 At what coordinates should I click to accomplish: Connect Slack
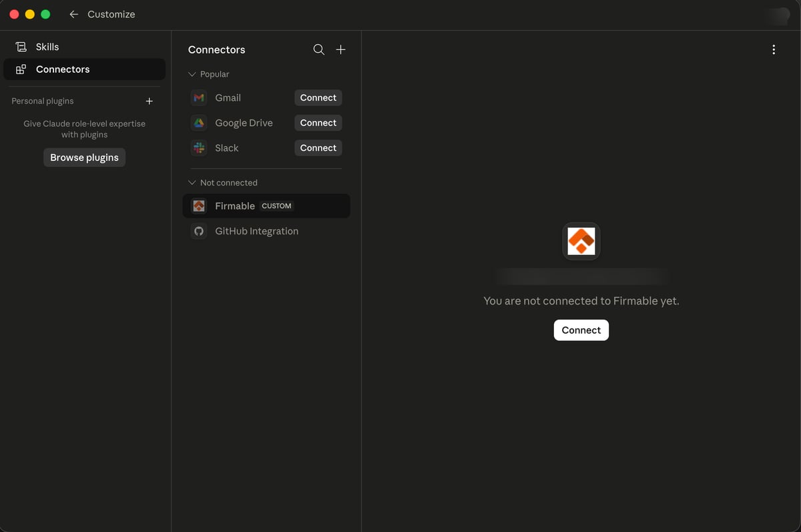(318, 148)
